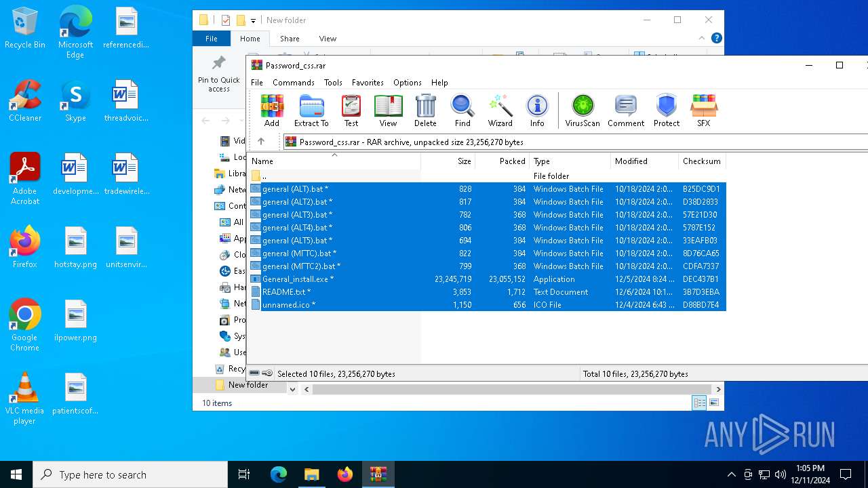Open WinRAR File menu
Screen dimensions: 868x488
pyautogui.click(x=257, y=83)
